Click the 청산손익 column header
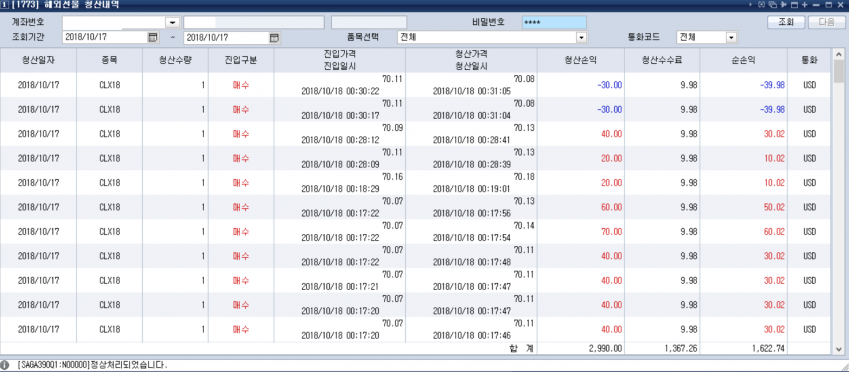The height and width of the screenshot is (372, 849). (580, 60)
